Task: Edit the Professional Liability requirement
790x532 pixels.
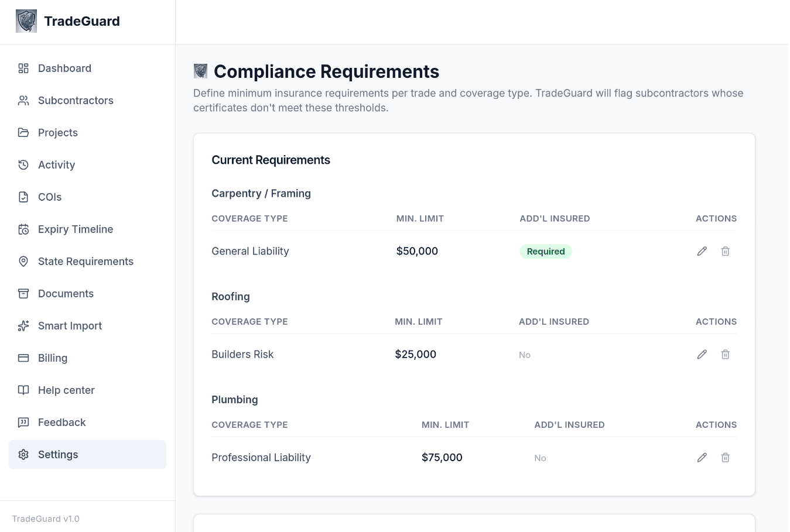Action: coord(702,458)
